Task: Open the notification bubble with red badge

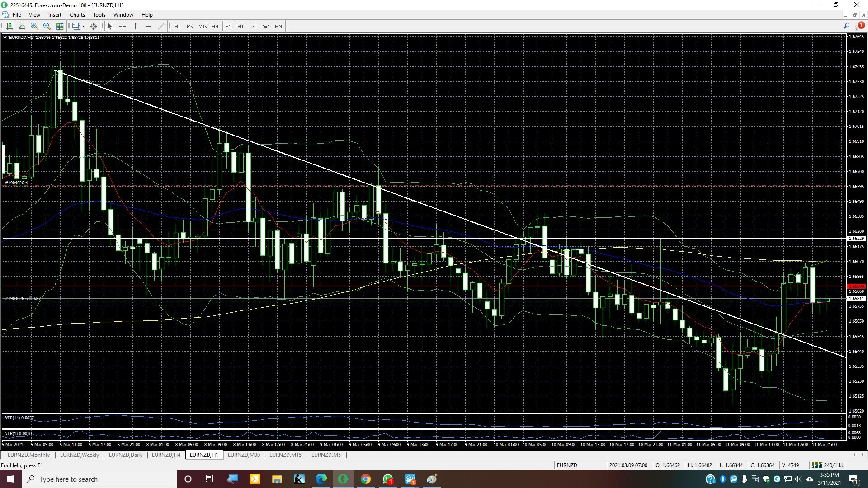Action: point(860,26)
